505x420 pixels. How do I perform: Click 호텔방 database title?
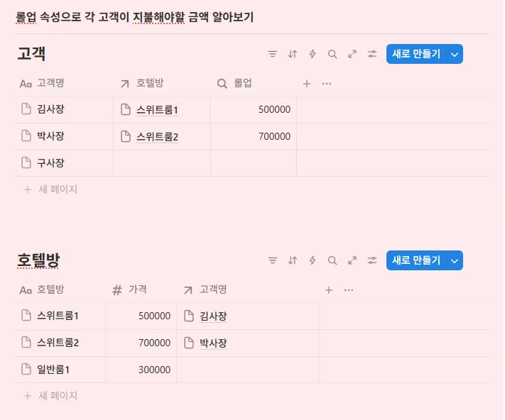click(x=38, y=260)
